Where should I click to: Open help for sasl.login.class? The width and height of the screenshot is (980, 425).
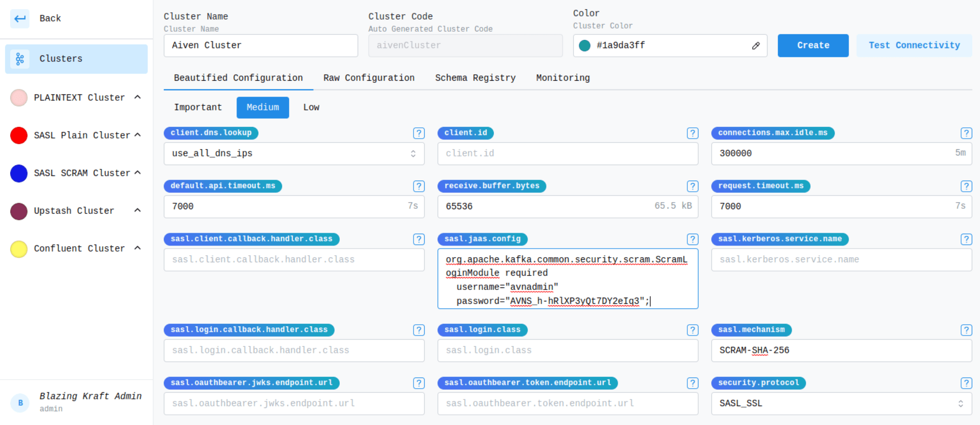(692, 330)
